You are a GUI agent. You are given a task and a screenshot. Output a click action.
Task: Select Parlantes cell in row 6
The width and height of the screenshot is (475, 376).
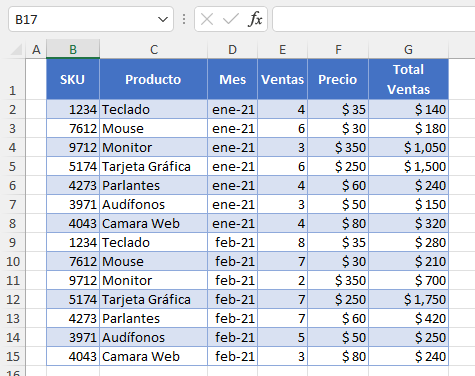click(x=154, y=185)
